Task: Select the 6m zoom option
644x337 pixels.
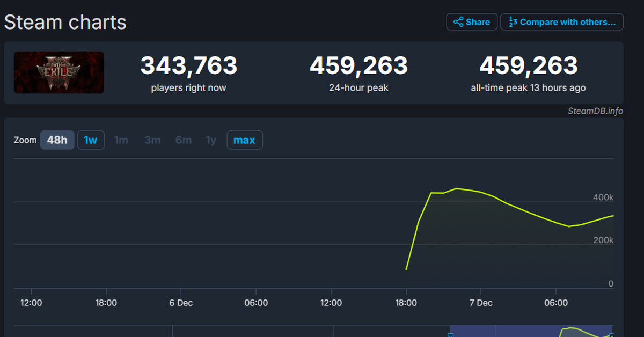Action: [184, 140]
